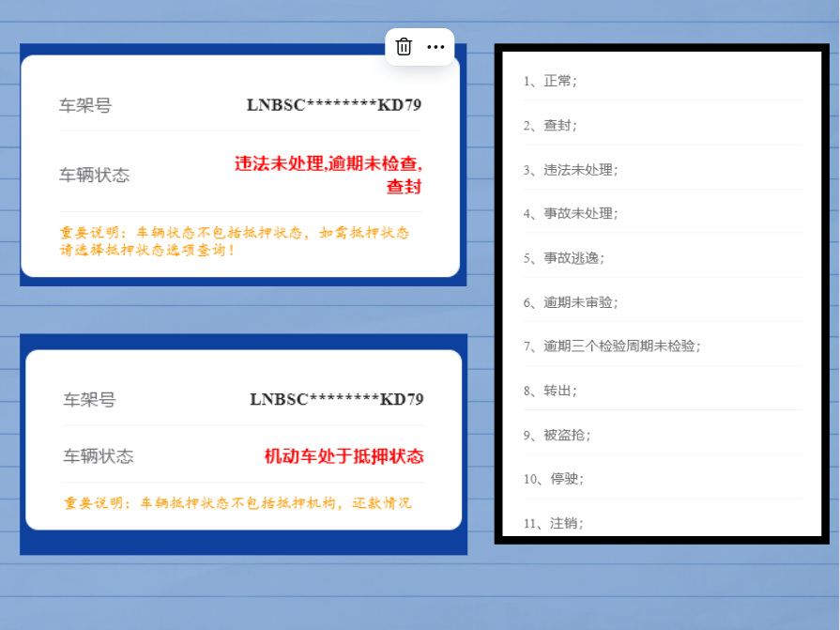Open the three-dots more options menu
This screenshot has width=840, height=630.
[x=435, y=47]
